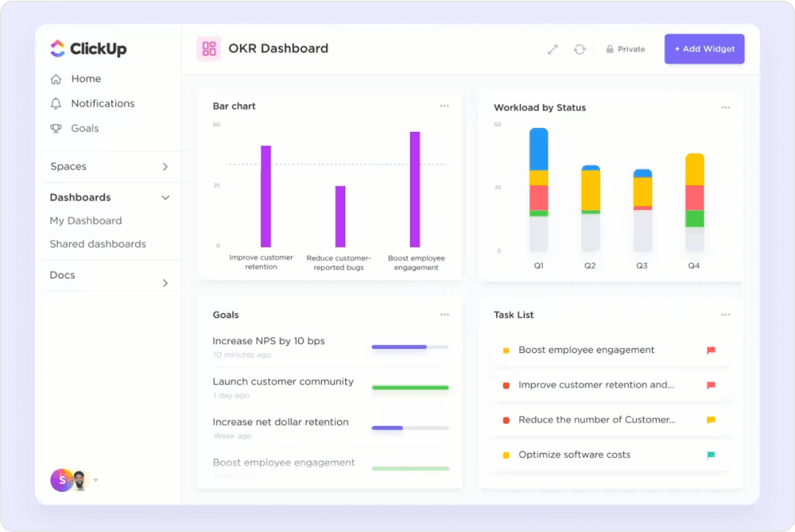Image resolution: width=795 pixels, height=532 pixels.
Task: Click Boost employee engagement goal progress bar
Action: pos(410,469)
